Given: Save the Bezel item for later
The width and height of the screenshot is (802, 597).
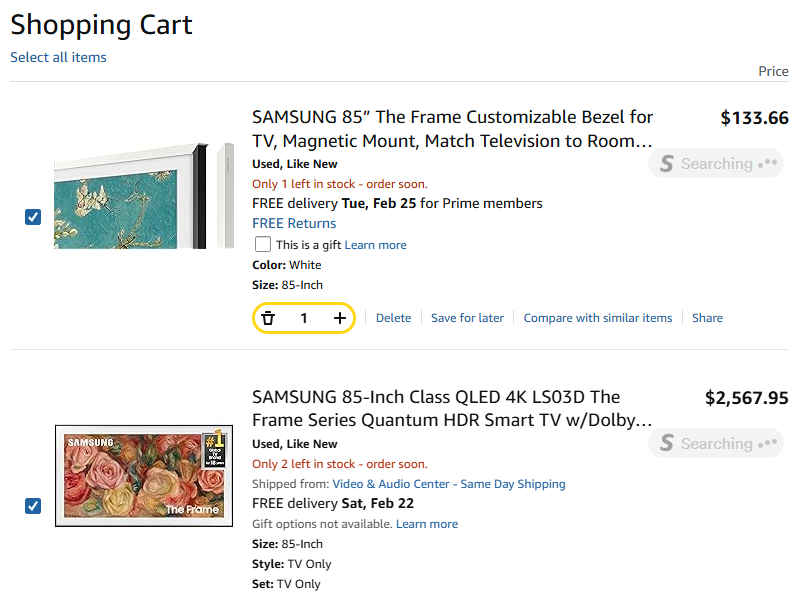Looking at the screenshot, I should point(467,318).
